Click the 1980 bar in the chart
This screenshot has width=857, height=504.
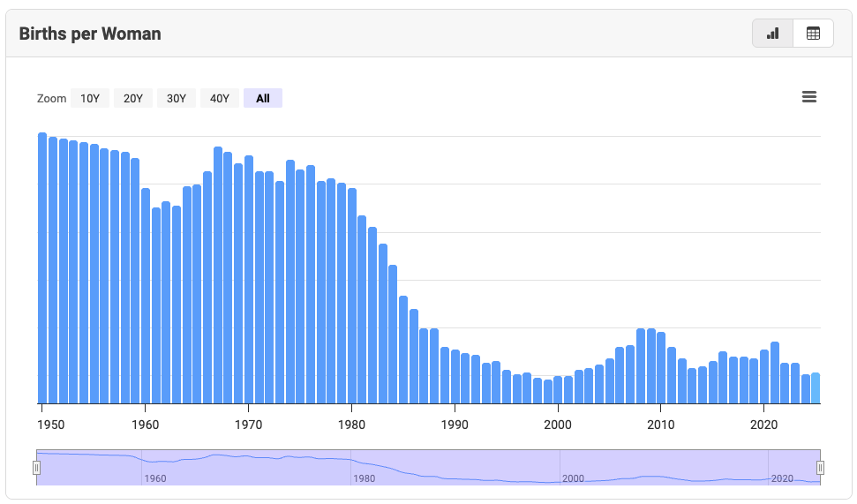point(352,297)
